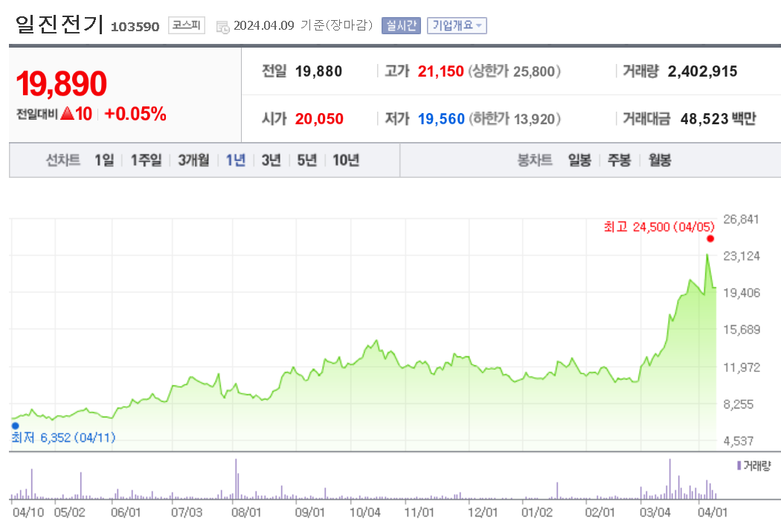Click the open price 20,050
This screenshot has height=532, width=781.
[319, 119]
